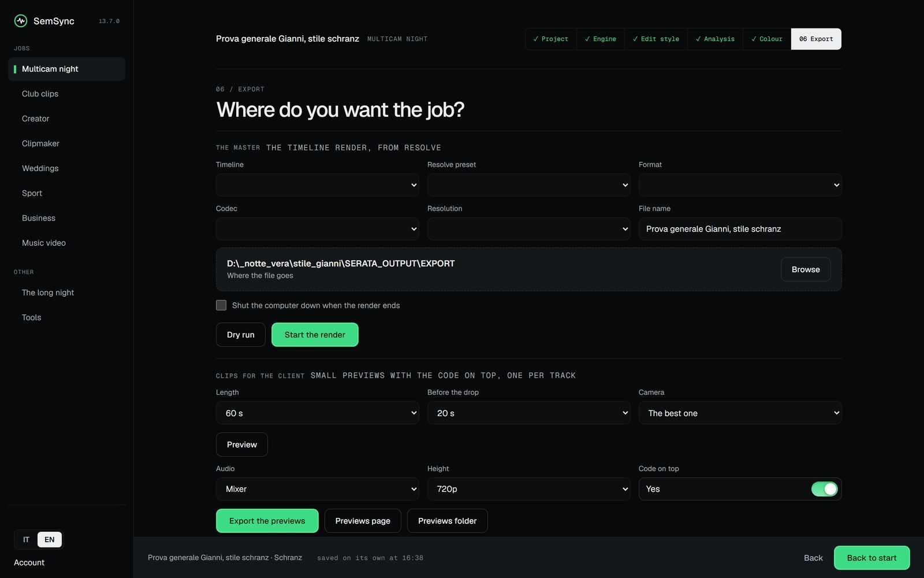
Task: Open the Resolution dropdown
Action: coord(529,229)
